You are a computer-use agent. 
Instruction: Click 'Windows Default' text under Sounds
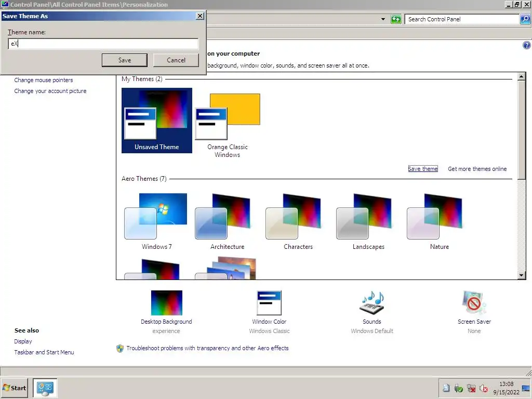[x=372, y=331]
